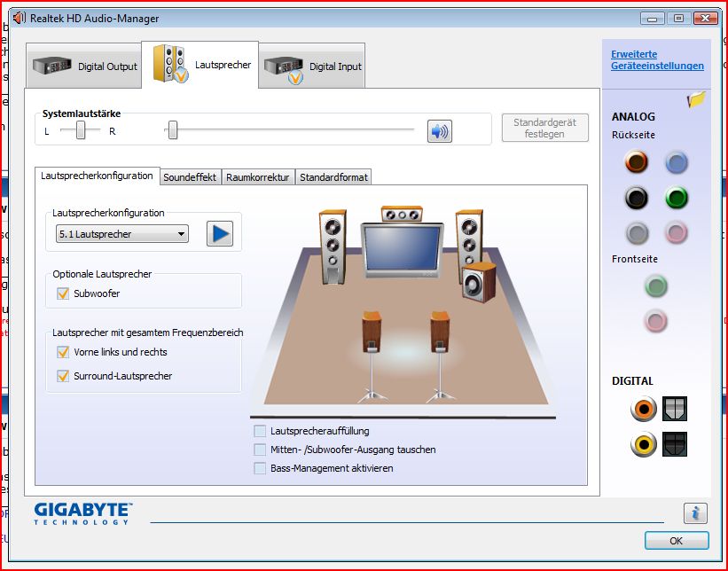Maximize the Realtek HD Audio-Manager window

pyautogui.click(x=678, y=19)
